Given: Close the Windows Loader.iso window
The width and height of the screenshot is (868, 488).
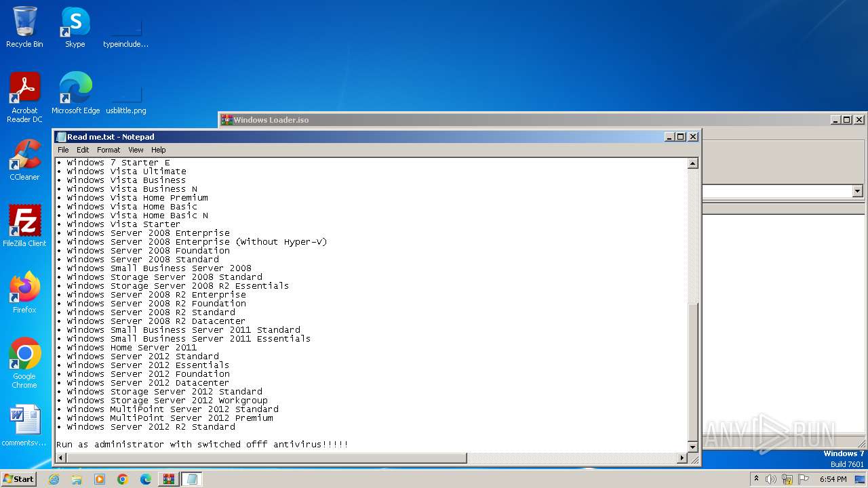Looking at the screenshot, I should click(859, 120).
